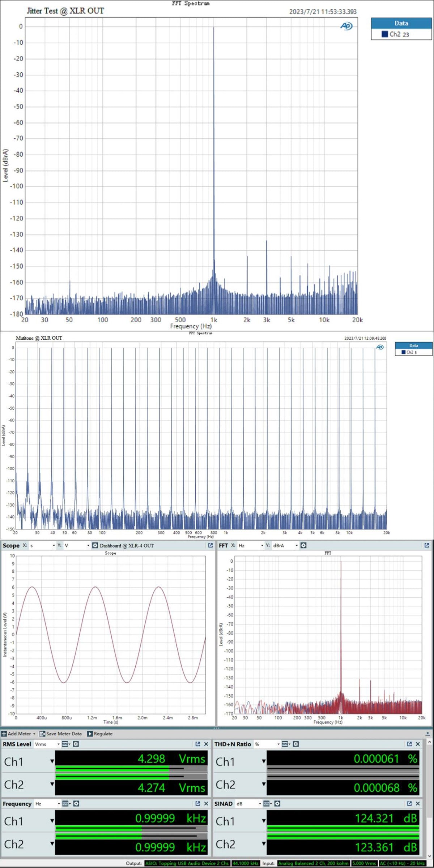
Task: Click the Ch2 legend color swatch in Jitter Test graph
Action: point(385,34)
